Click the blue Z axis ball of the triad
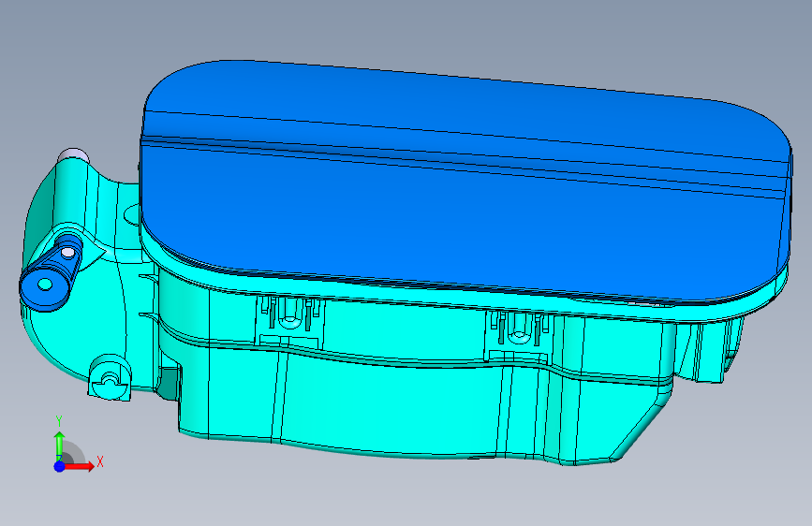Screen dimensions: 812x526 pos(60,466)
